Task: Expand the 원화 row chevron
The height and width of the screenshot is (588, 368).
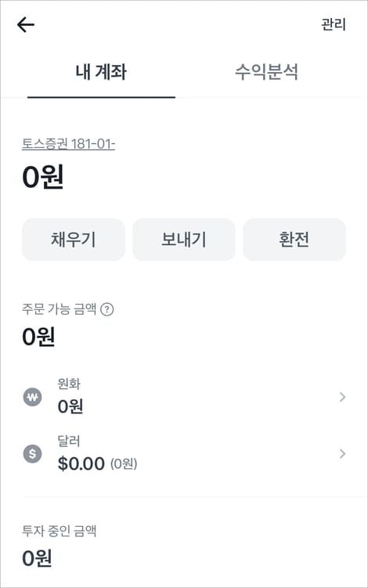Action: click(341, 397)
